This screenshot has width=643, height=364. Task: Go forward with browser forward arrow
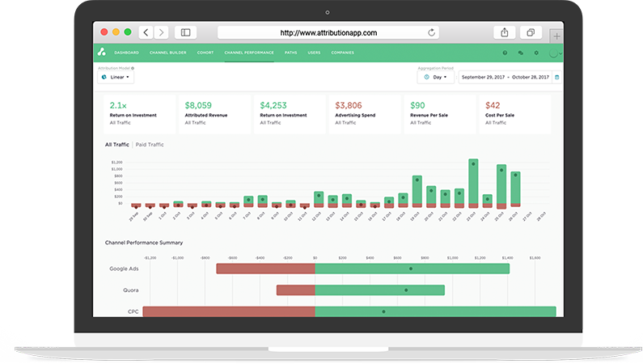click(162, 32)
